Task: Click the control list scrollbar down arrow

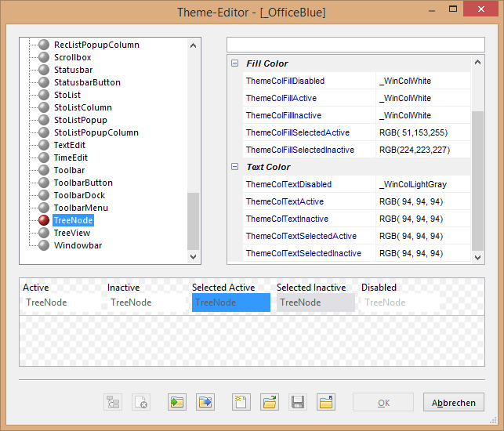Action: click(194, 256)
